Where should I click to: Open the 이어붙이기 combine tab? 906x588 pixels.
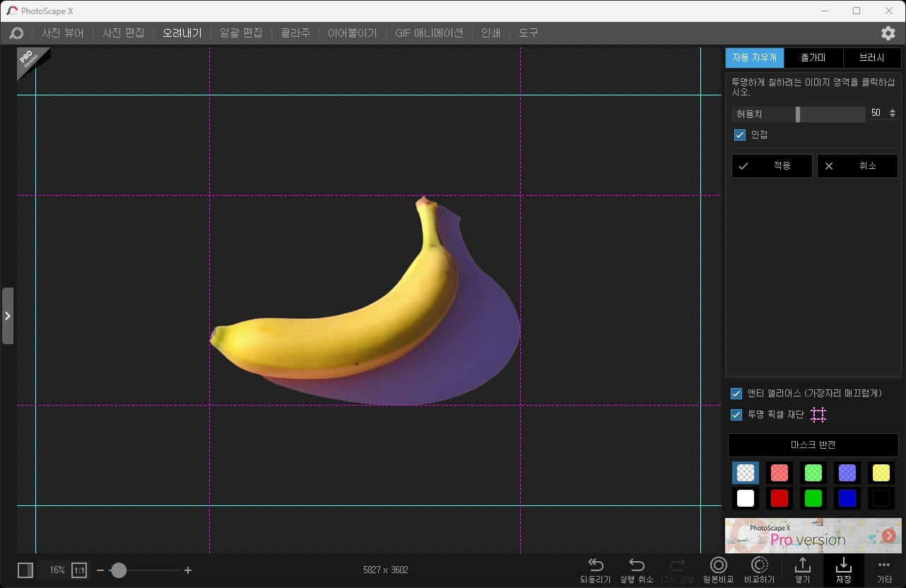pos(352,33)
